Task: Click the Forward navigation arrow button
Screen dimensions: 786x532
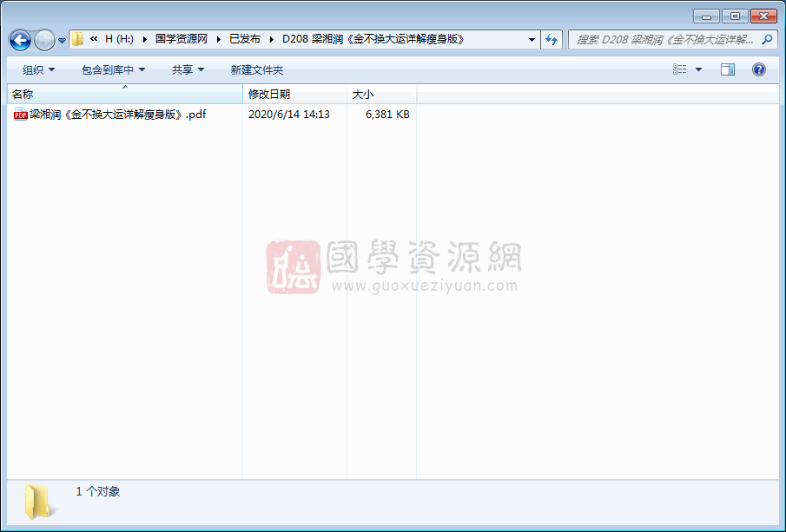Action: (x=44, y=40)
